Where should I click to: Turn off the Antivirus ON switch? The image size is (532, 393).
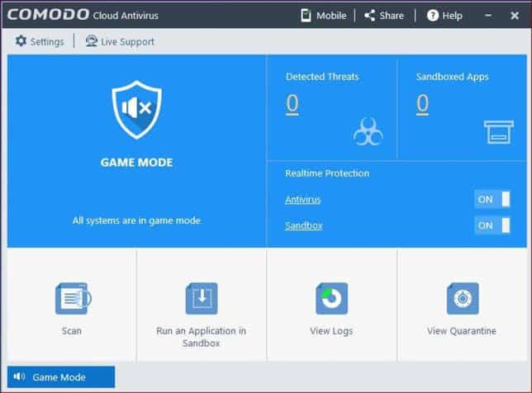492,199
